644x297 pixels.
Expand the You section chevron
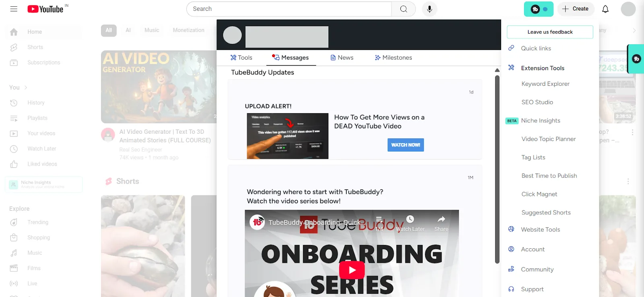click(26, 87)
